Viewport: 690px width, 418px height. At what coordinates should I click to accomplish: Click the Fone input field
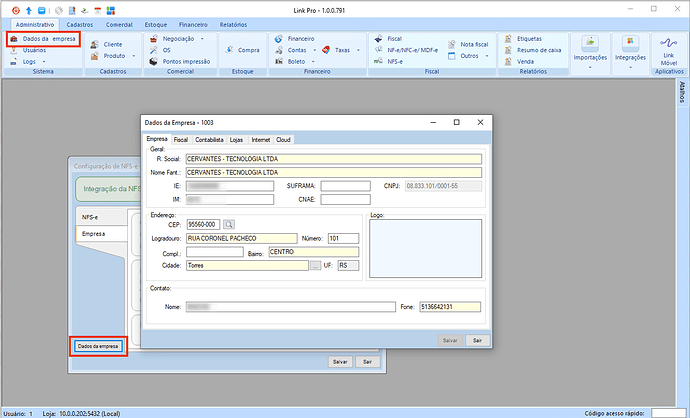(448, 307)
